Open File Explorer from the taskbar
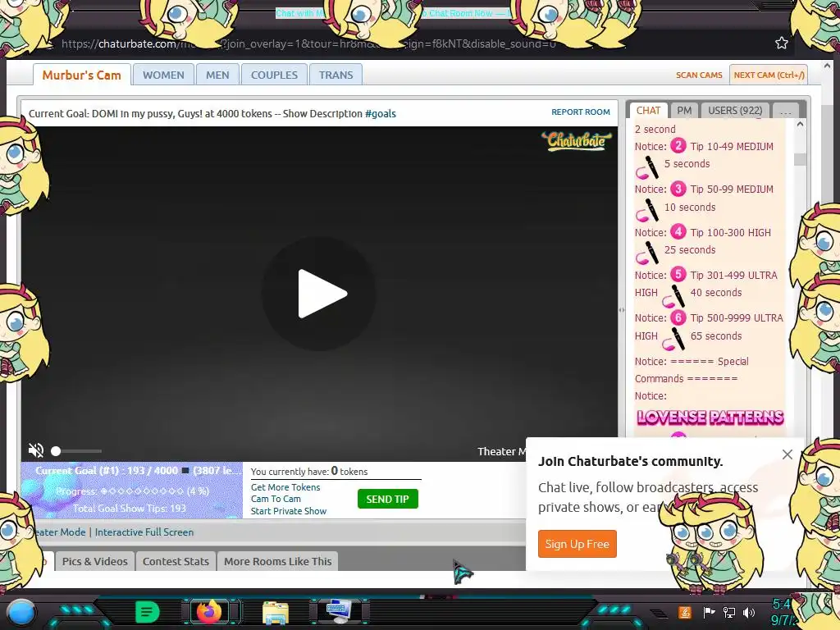 [x=276, y=612]
